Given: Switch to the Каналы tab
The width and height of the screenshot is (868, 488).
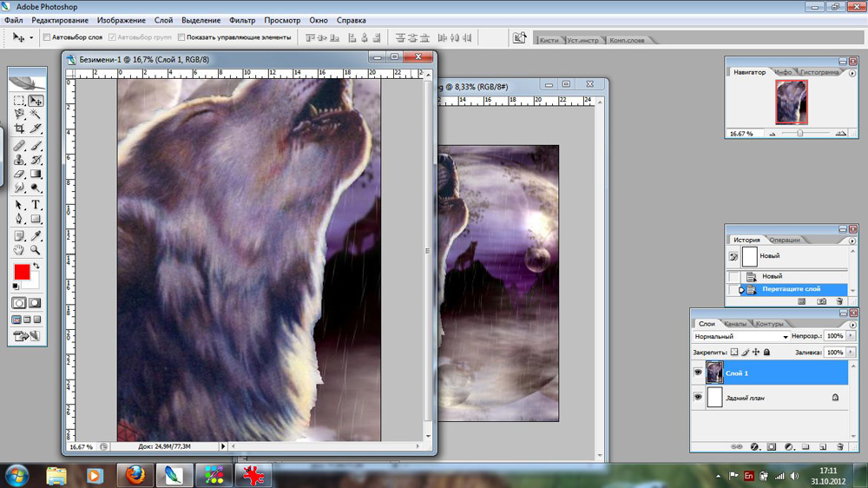Looking at the screenshot, I should [735, 324].
